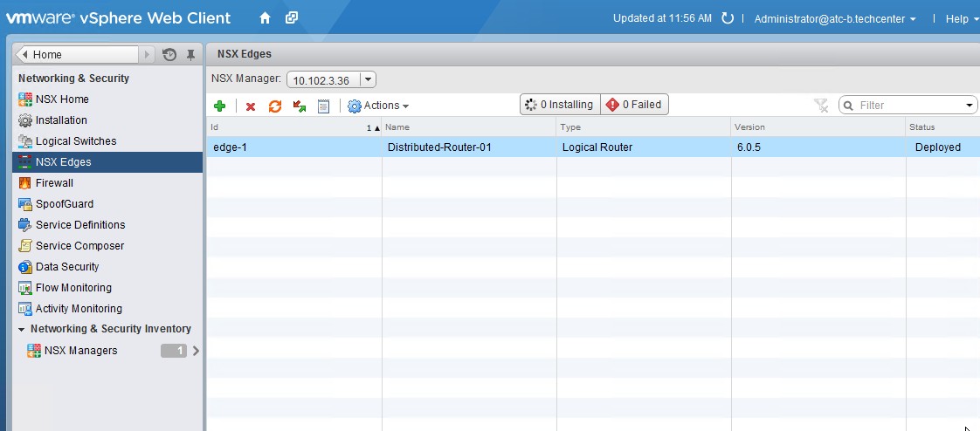Click the navigator history clock icon
The width and height of the screenshot is (980, 431).
click(169, 55)
